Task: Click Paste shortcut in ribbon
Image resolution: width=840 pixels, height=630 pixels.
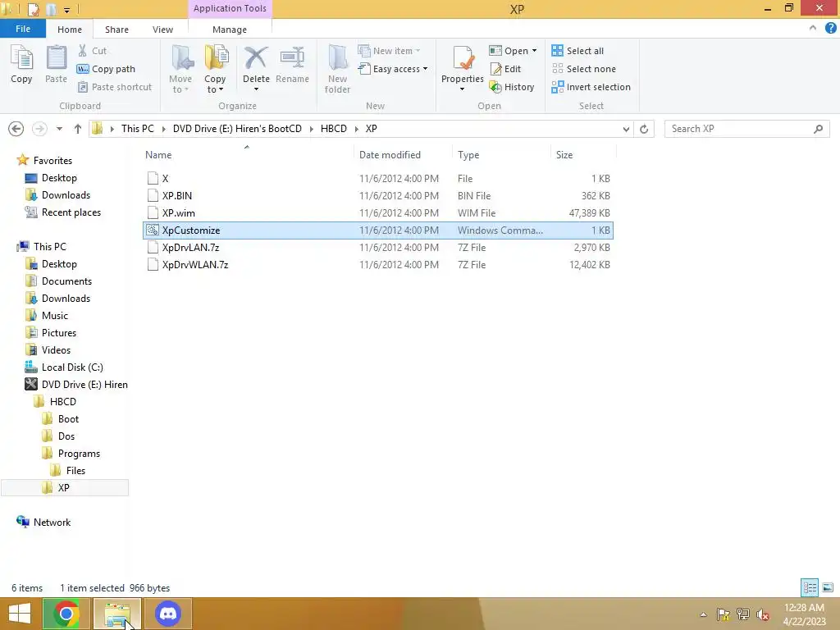Action: pos(115,87)
